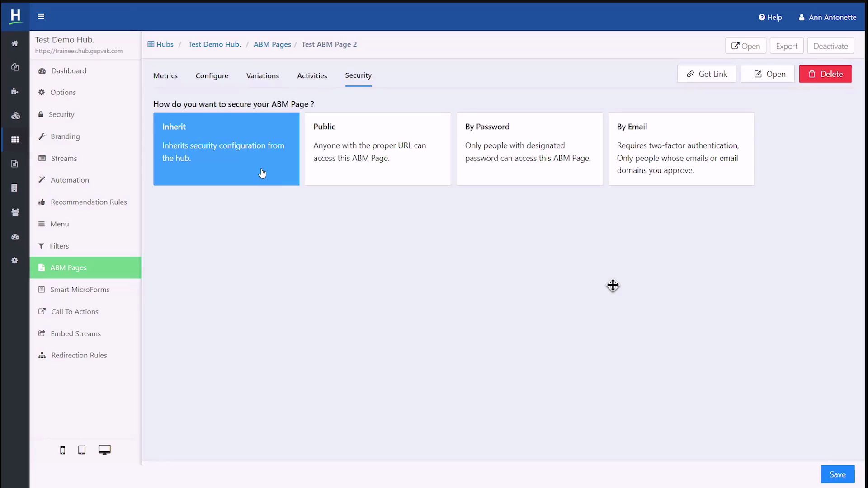Open the settings gear at rail bottom
The image size is (868, 488).
(x=15, y=260)
